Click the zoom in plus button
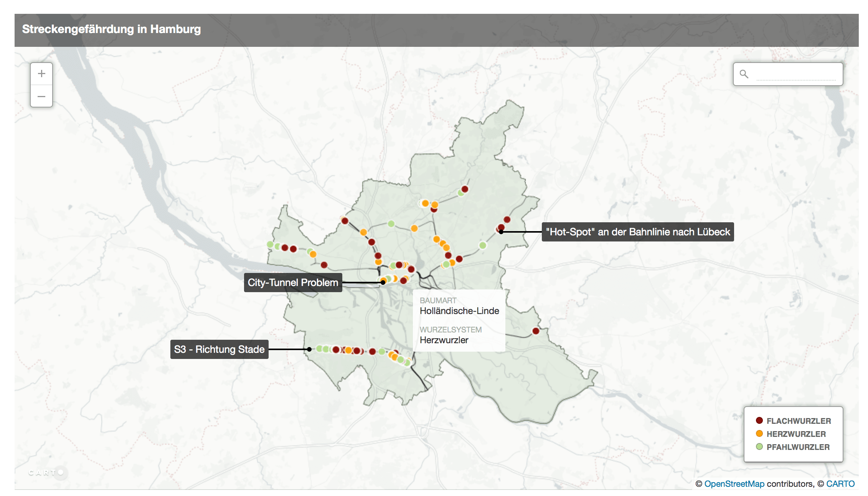Viewport: 868px width, 496px height. 41,74
